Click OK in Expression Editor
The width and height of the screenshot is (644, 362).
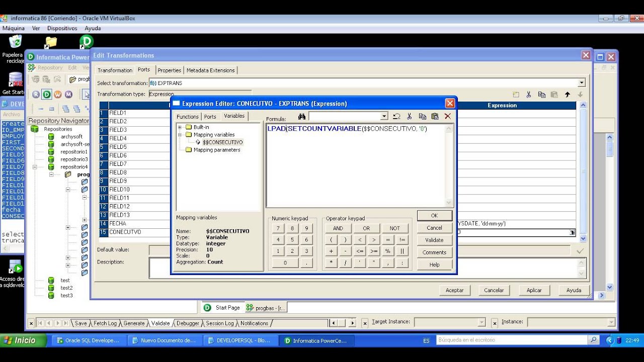click(x=434, y=215)
